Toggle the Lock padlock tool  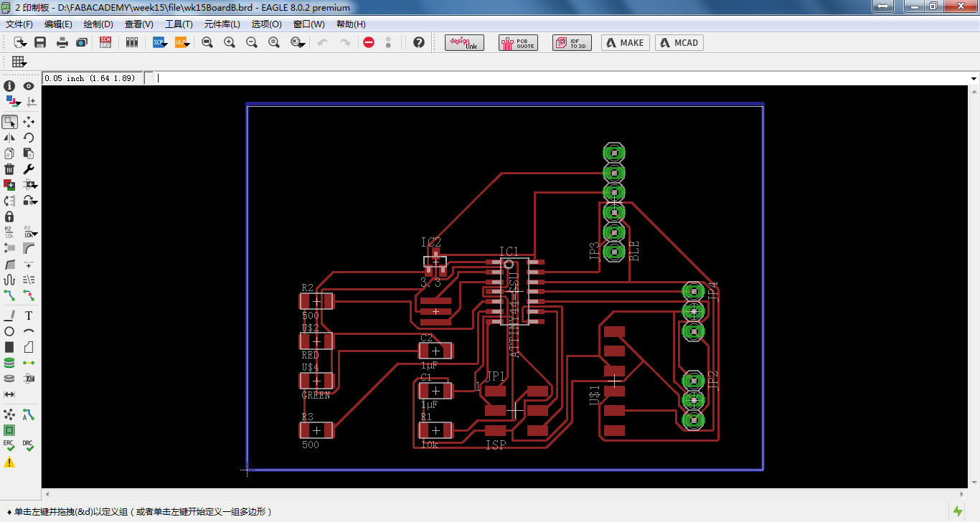(x=9, y=217)
